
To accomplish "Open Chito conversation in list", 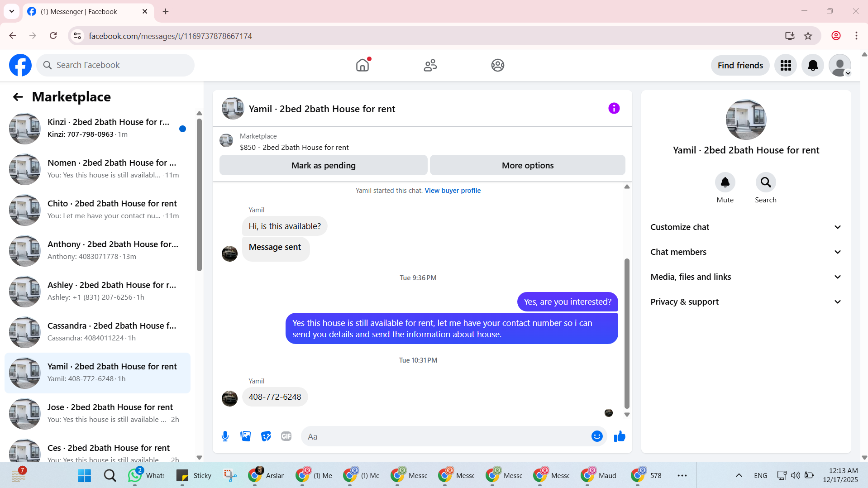I will coord(97,210).
